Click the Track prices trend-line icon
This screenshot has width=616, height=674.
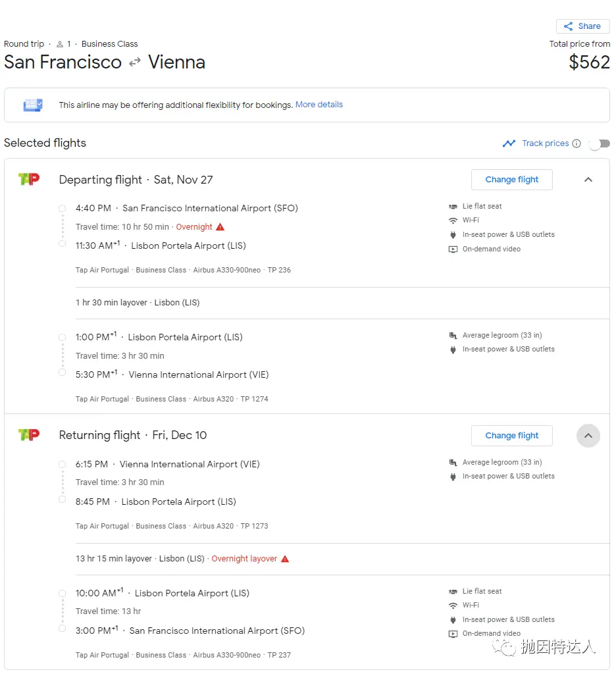[x=509, y=143]
